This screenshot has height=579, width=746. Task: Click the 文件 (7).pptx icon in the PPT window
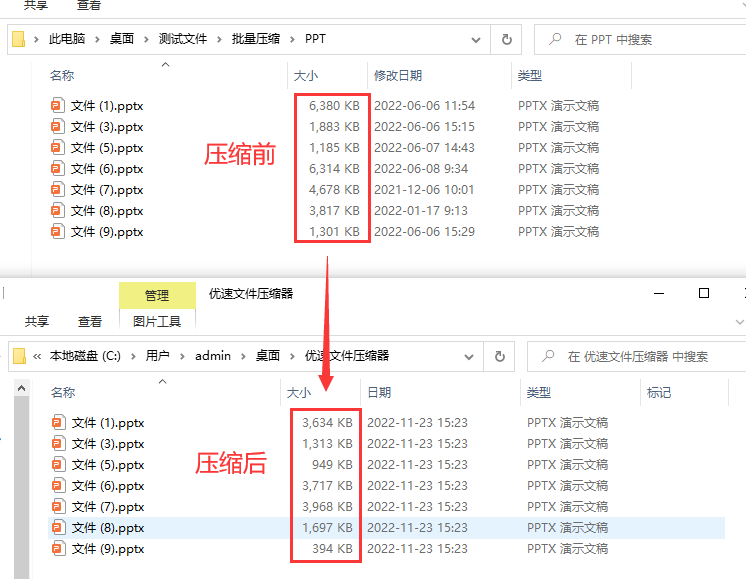pyautogui.click(x=58, y=189)
